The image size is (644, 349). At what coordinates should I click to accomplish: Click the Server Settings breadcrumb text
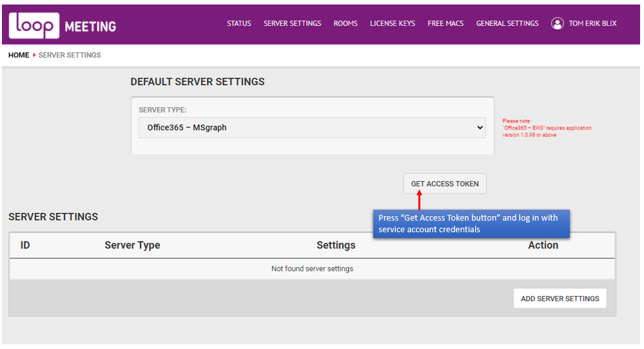(x=70, y=55)
